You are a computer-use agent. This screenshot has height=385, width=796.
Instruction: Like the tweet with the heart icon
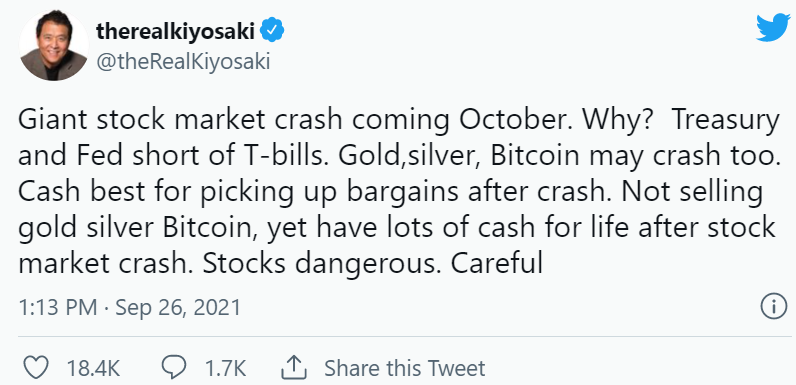(37, 367)
